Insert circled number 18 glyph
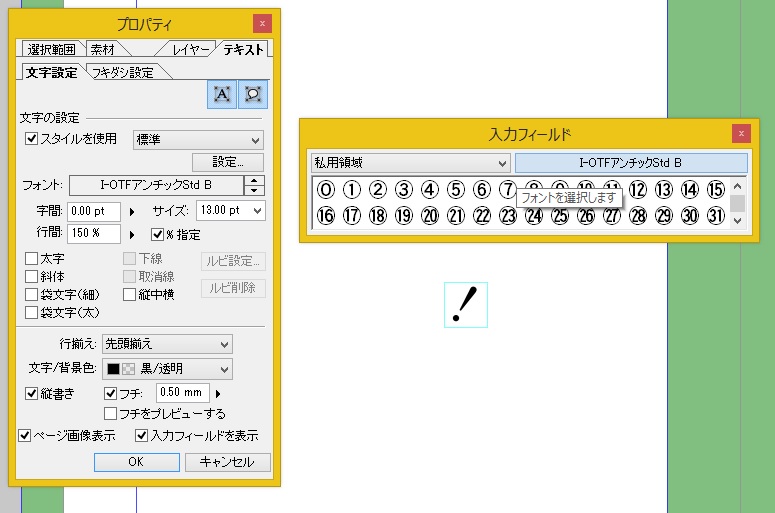This screenshot has width=775, height=513. click(378, 216)
